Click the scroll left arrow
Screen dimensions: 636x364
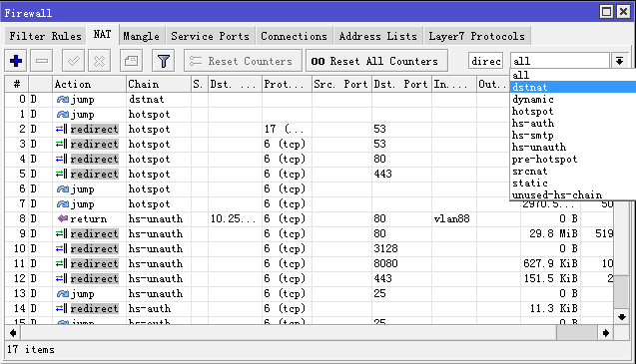click(13, 333)
